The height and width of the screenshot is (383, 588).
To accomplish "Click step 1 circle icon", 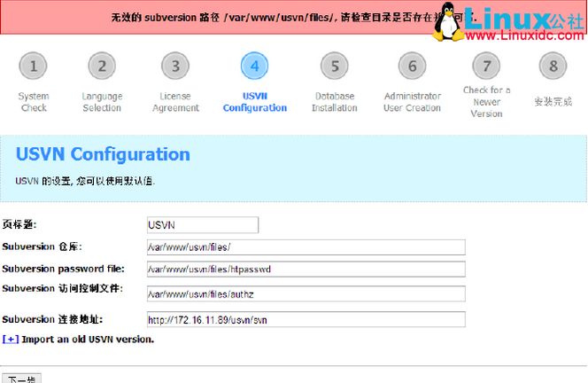I will pyautogui.click(x=33, y=66).
